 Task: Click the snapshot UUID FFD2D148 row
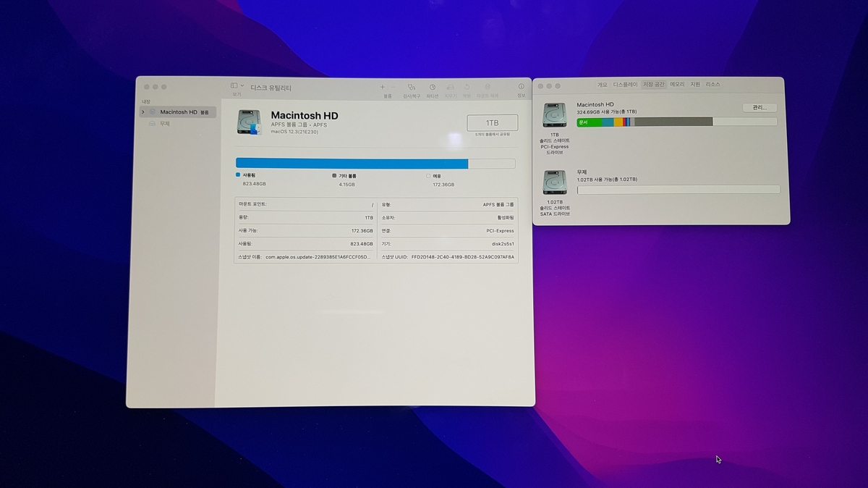pos(448,256)
